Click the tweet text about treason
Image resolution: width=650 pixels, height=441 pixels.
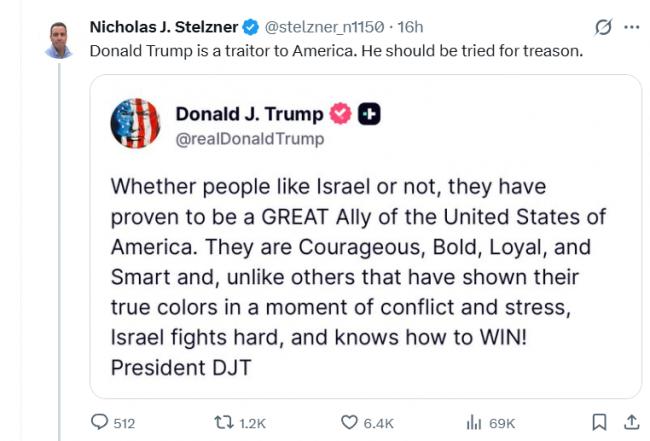coord(333,50)
